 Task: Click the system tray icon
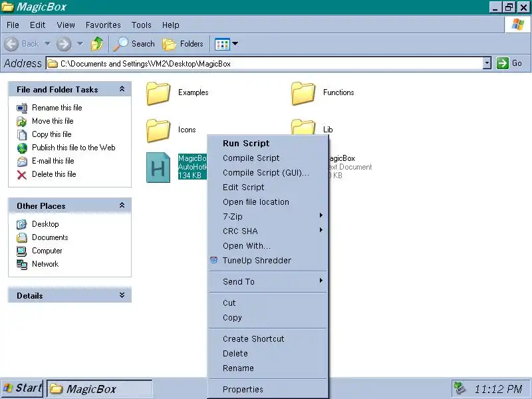pos(460,388)
